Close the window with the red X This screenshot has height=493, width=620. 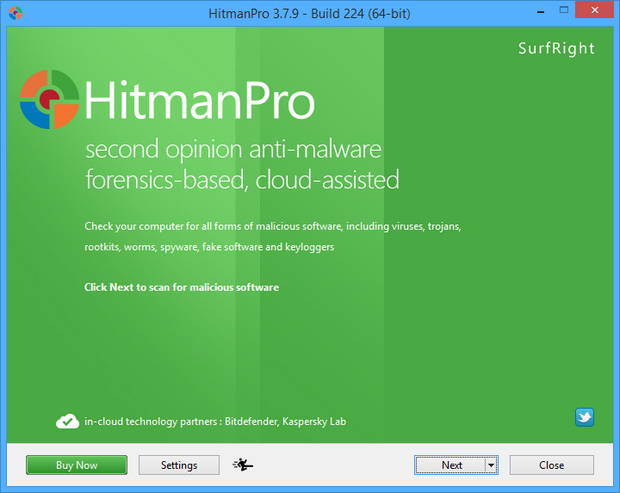pos(595,10)
